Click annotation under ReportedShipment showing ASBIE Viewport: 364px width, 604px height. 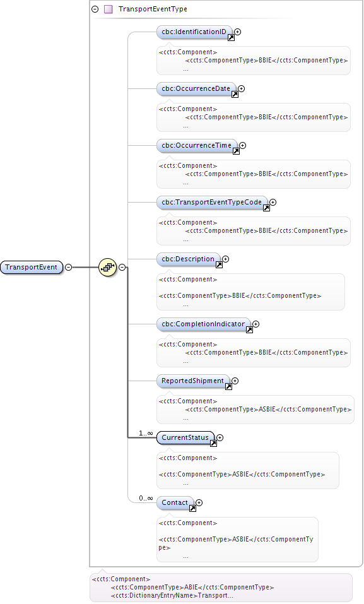[255, 410]
